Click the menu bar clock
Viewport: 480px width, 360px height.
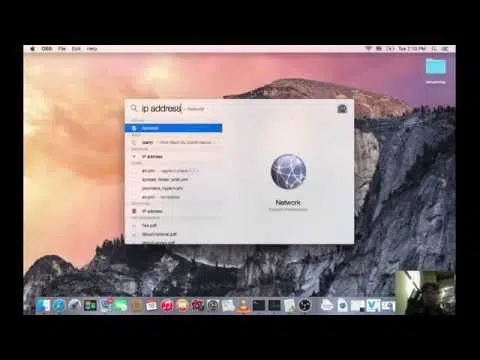point(412,49)
